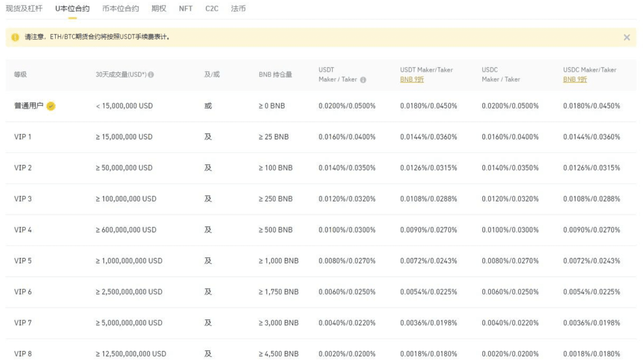This screenshot has height=364, width=643.
Task: Click the BNB 持仓量 column header
Action: tap(275, 75)
